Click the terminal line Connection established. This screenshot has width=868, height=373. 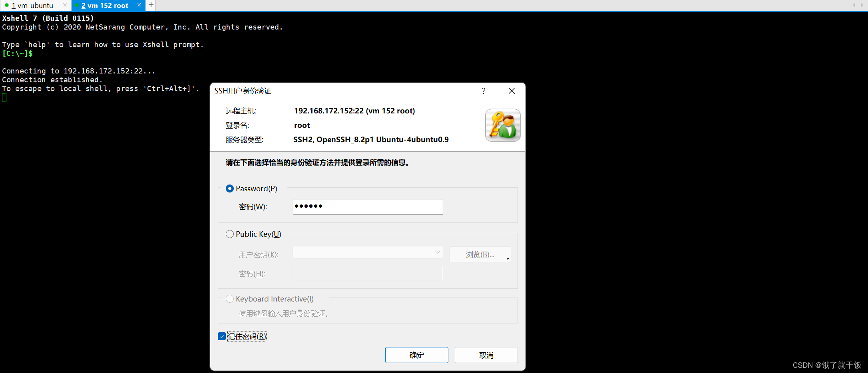click(x=52, y=80)
